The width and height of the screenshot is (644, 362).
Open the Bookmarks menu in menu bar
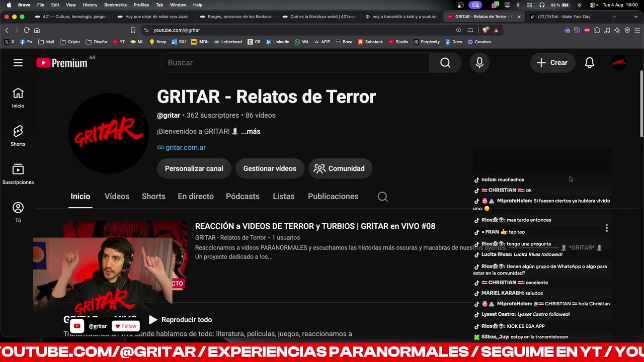coord(115,5)
